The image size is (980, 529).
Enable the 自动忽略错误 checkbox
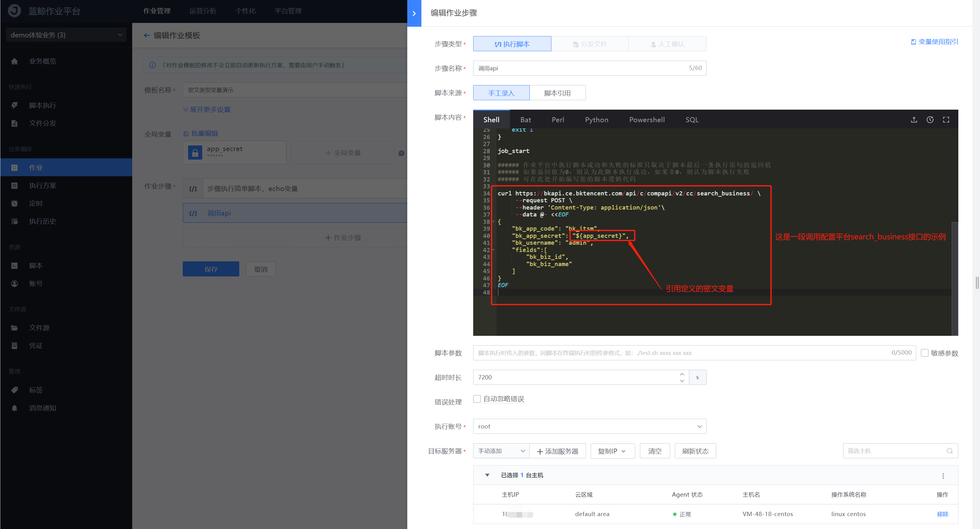pyautogui.click(x=477, y=398)
